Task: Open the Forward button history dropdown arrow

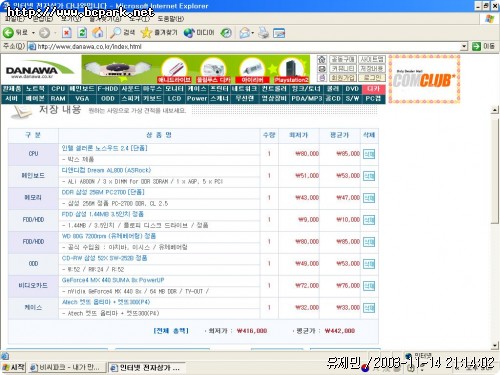Action: click(x=55, y=33)
